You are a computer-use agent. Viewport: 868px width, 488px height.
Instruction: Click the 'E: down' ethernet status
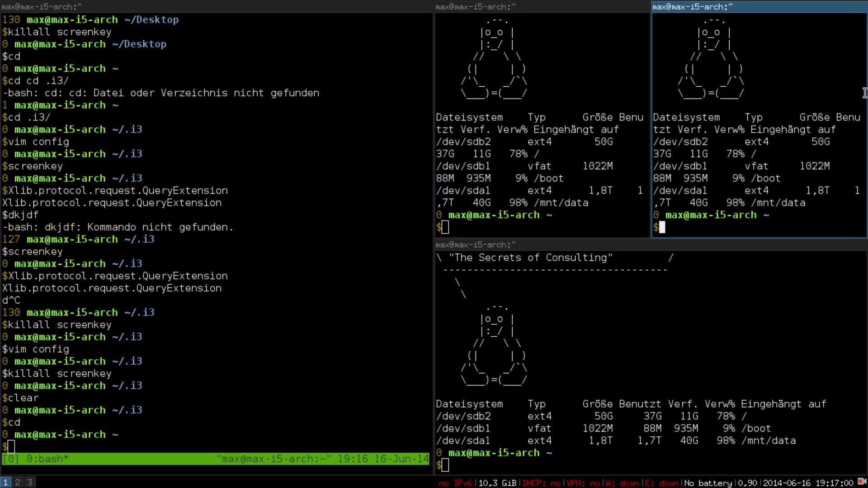pos(661,483)
